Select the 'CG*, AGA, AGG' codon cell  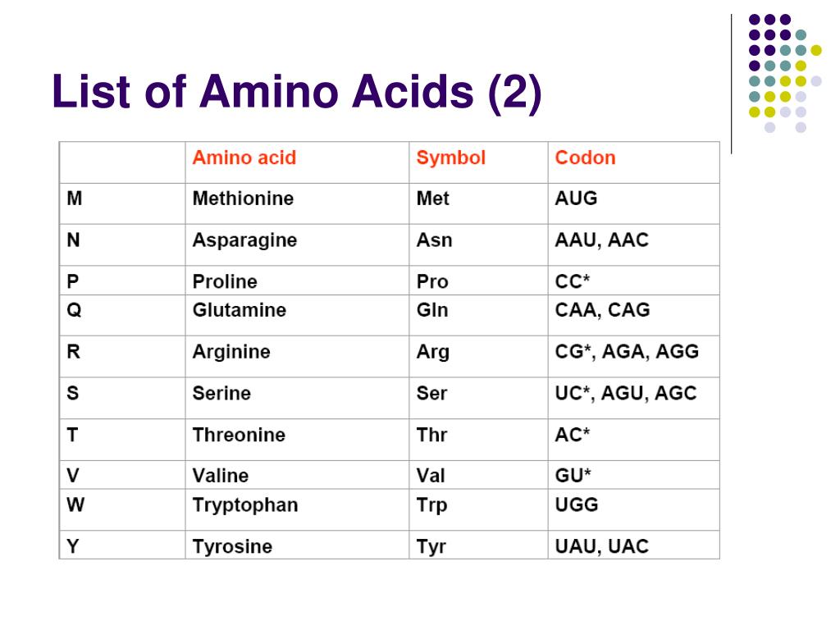tap(634, 357)
